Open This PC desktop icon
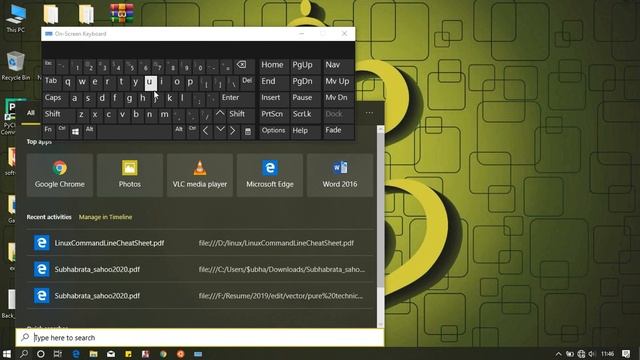 point(15,18)
